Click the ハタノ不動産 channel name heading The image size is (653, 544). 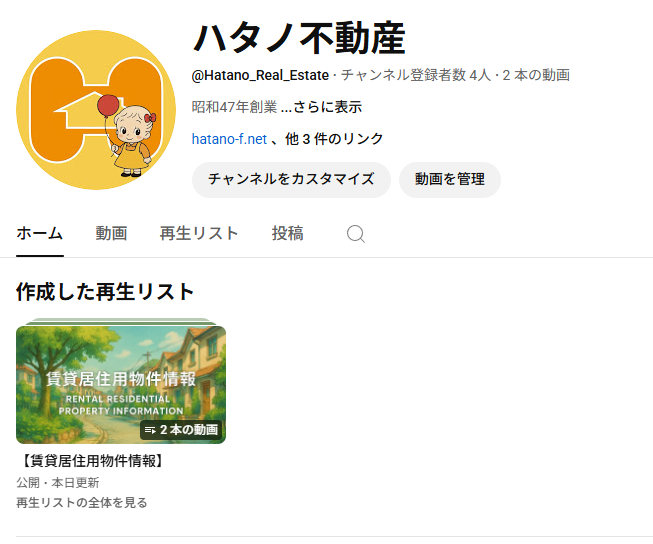tap(299, 38)
